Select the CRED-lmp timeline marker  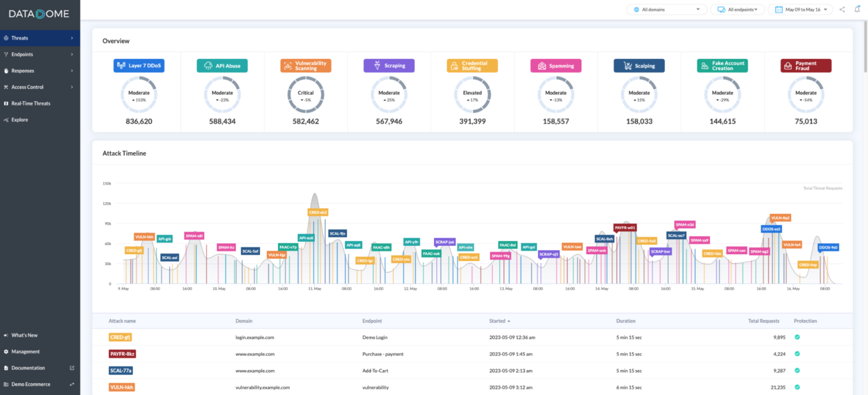[808, 265]
